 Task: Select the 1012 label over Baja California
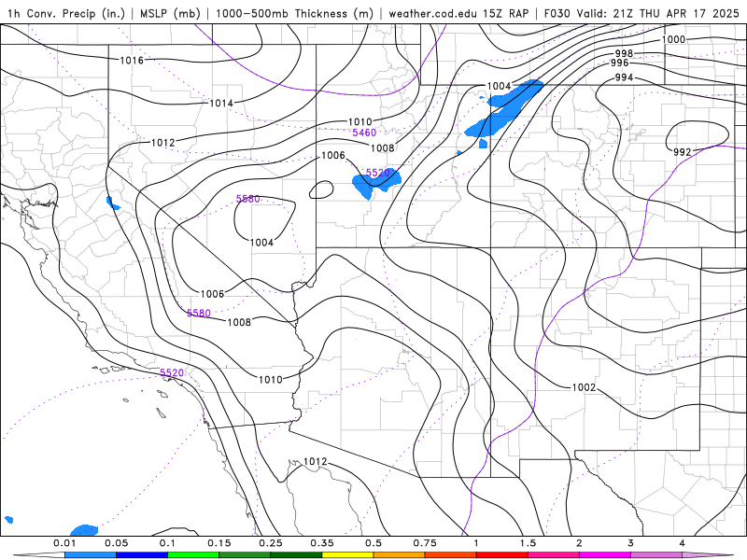click(x=316, y=461)
